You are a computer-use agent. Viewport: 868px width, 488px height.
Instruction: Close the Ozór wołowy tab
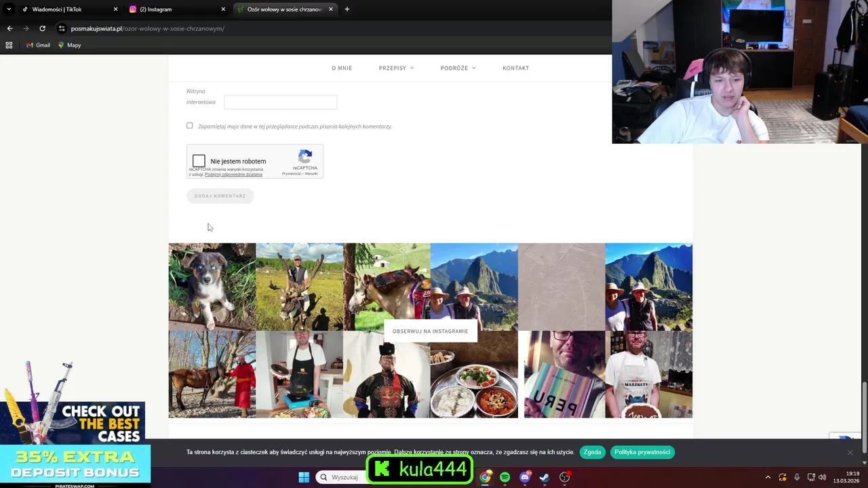tap(331, 9)
